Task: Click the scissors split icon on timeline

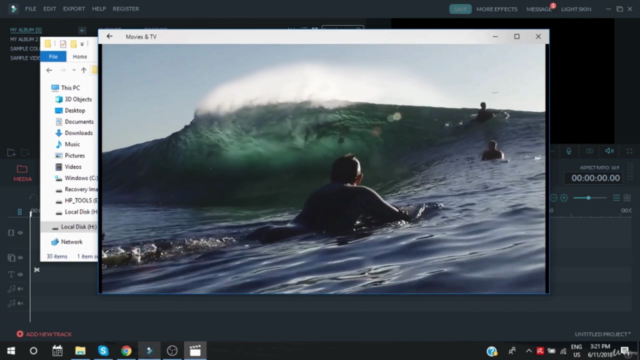Action: point(37,270)
